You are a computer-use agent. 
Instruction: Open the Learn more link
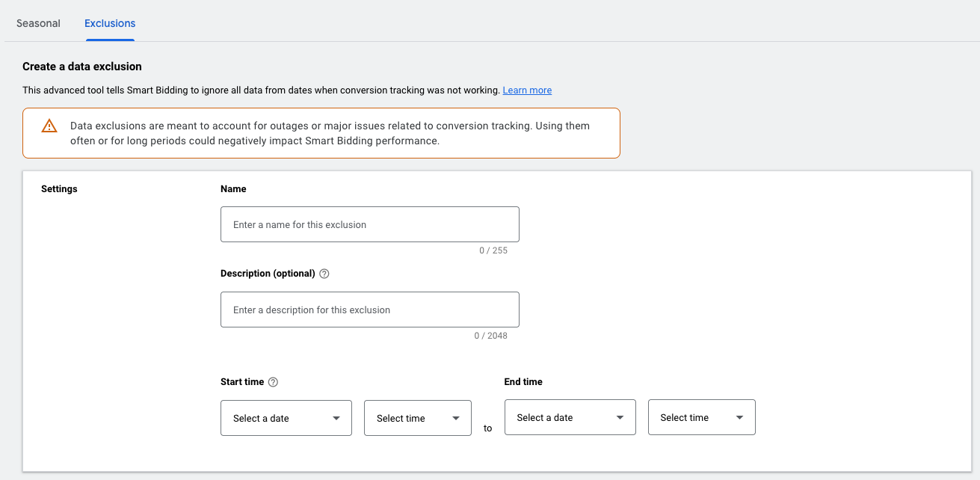tap(527, 90)
